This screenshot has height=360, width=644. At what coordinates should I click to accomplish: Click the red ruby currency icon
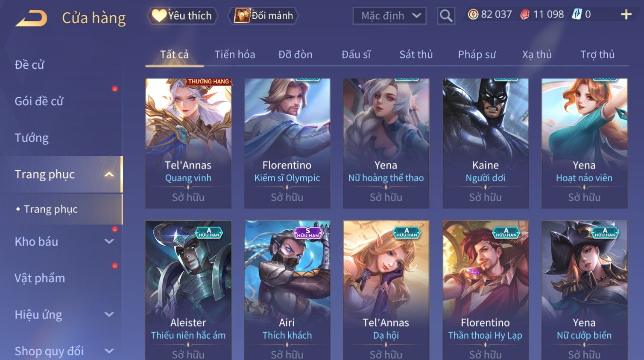[524, 15]
